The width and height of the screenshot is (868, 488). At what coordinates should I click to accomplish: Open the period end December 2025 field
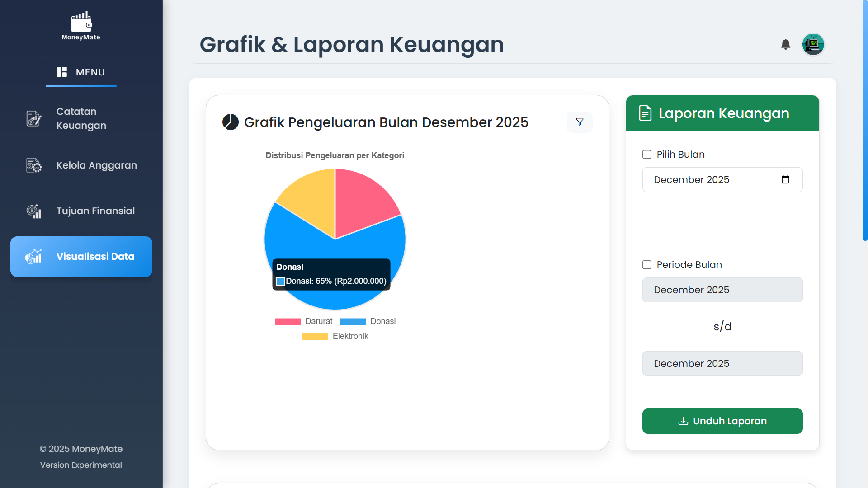[722, 363]
